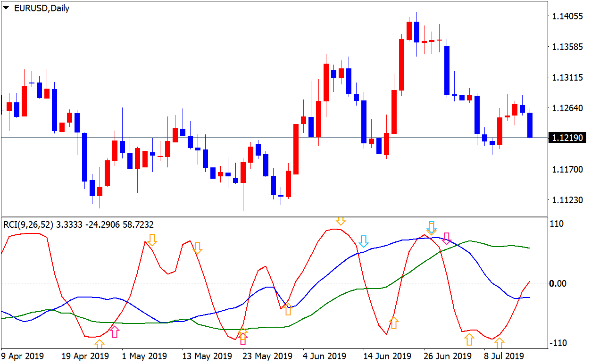Click the 1.11700 price scale value
The width and height of the screenshot is (591, 364).
[568, 169]
